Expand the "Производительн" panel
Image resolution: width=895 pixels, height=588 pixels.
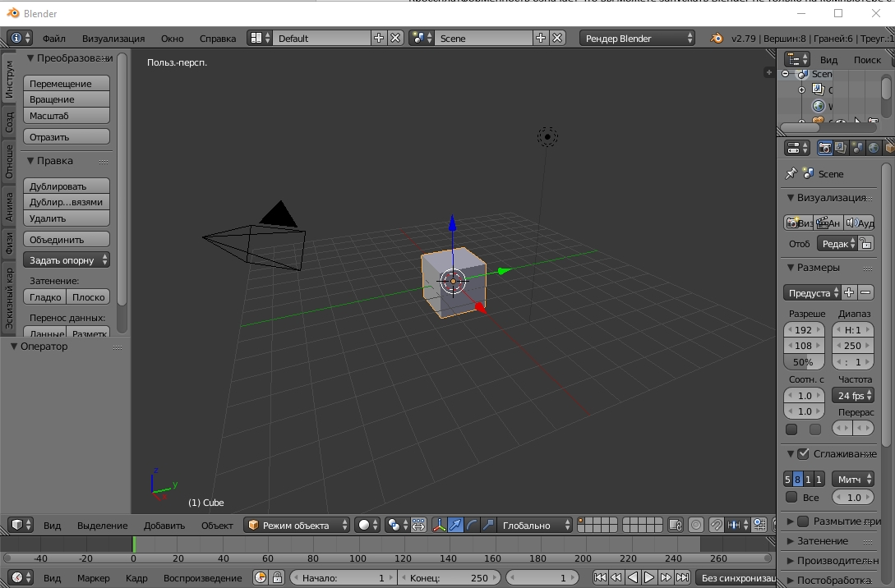[832, 561]
